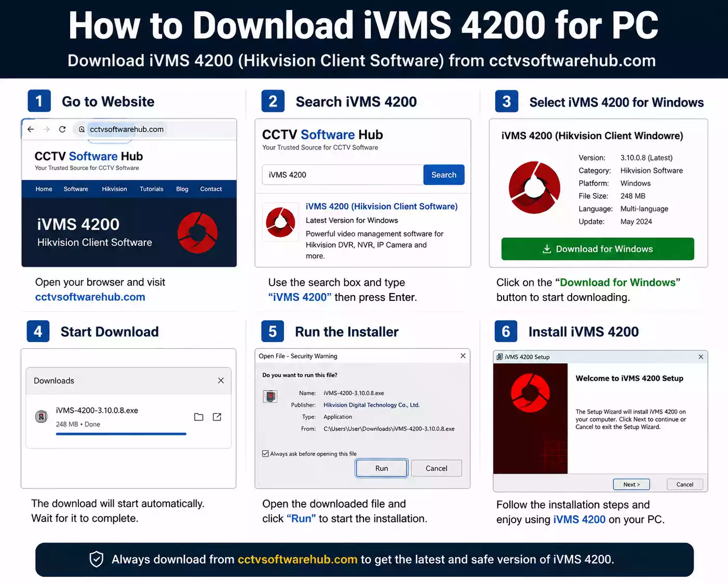Viewport: 728px width, 583px height.
Task: Click Cancel in the iVMS 4200 Setup wizard
Action: click(x=684, y=484)
